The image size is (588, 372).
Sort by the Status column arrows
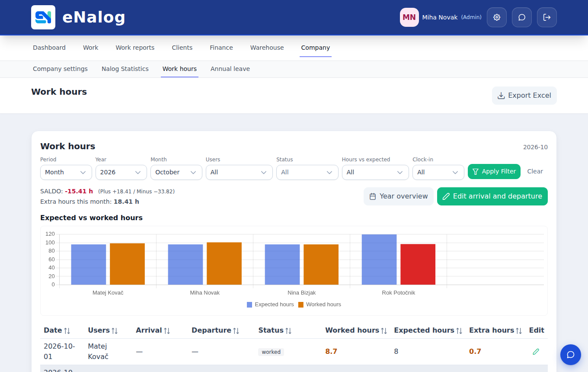(288, 330)
